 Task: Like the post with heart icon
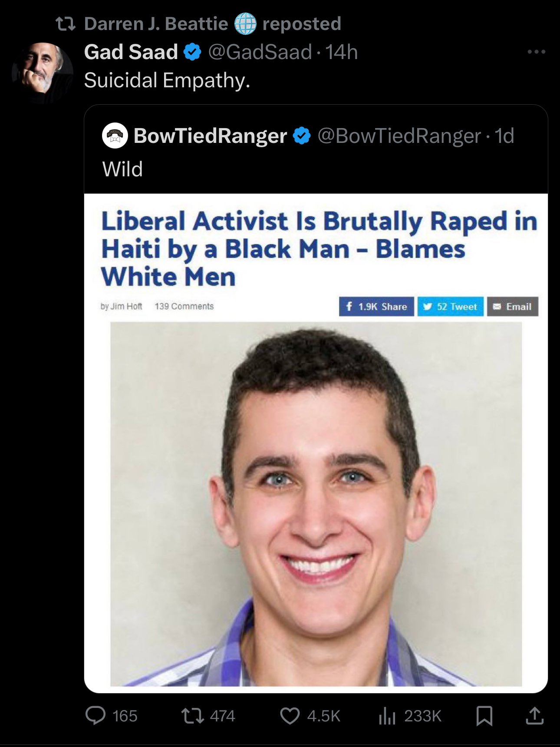tap(290, 716)
